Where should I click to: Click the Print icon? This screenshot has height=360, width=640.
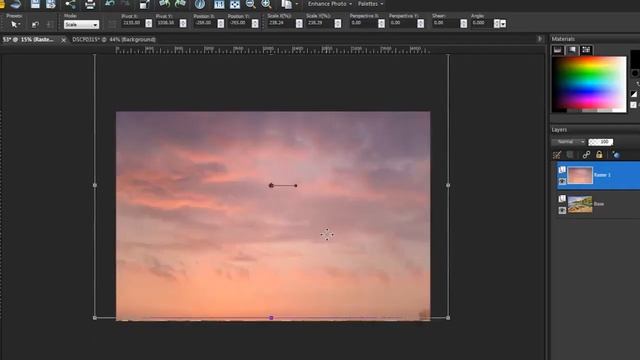click(x=90, y=4)
